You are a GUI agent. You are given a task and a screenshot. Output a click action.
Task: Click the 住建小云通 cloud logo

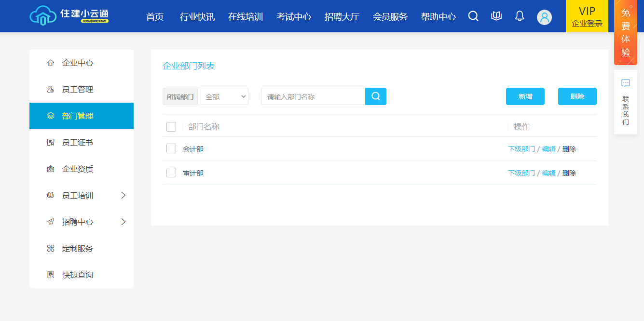(43, 16)
